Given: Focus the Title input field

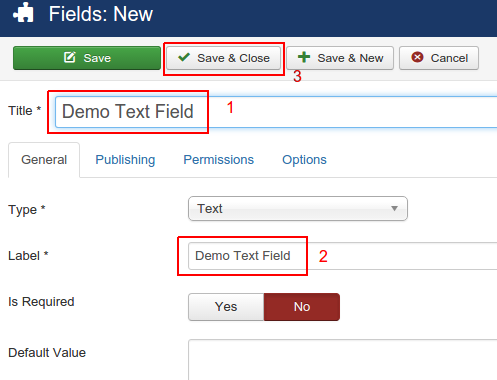Looking at the screenshot, I should [276, 112].
